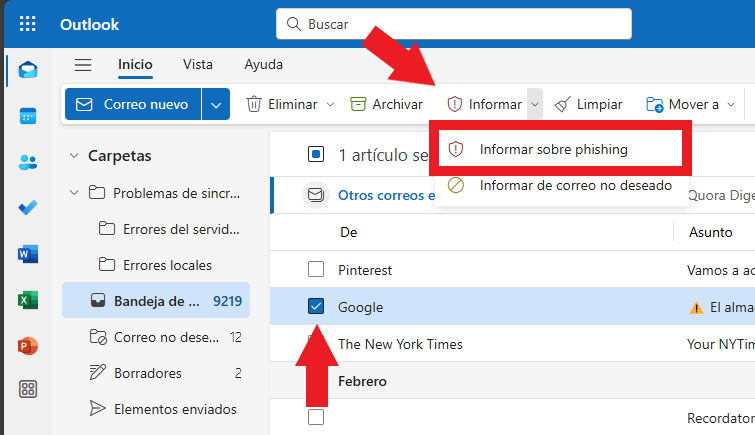Image resolution: width=755 pixels, height=435 pixels.
Task: Check the Pinterest message checkbox
Action: coord(316,269)
